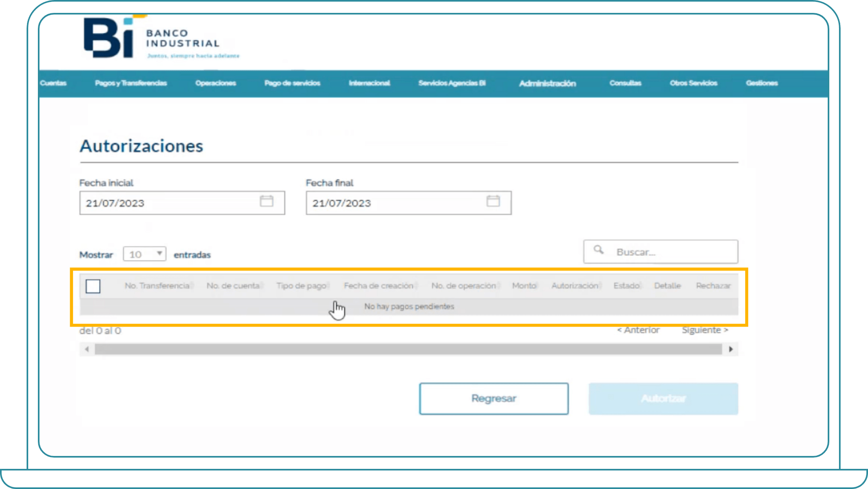Toggle the select-all table checkbox
This screenshot has height=489, width=868.
coord(93,286)
